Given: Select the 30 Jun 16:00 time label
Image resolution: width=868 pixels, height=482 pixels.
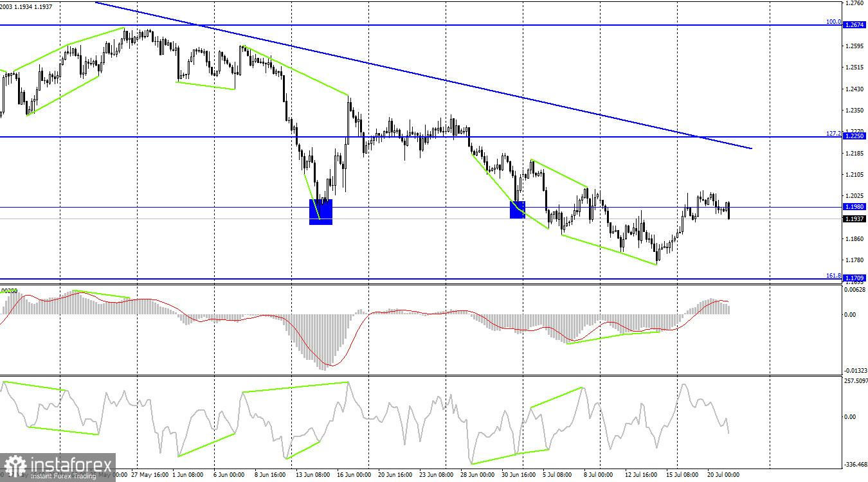Looking at the screenshot, I should click(520, 475).
